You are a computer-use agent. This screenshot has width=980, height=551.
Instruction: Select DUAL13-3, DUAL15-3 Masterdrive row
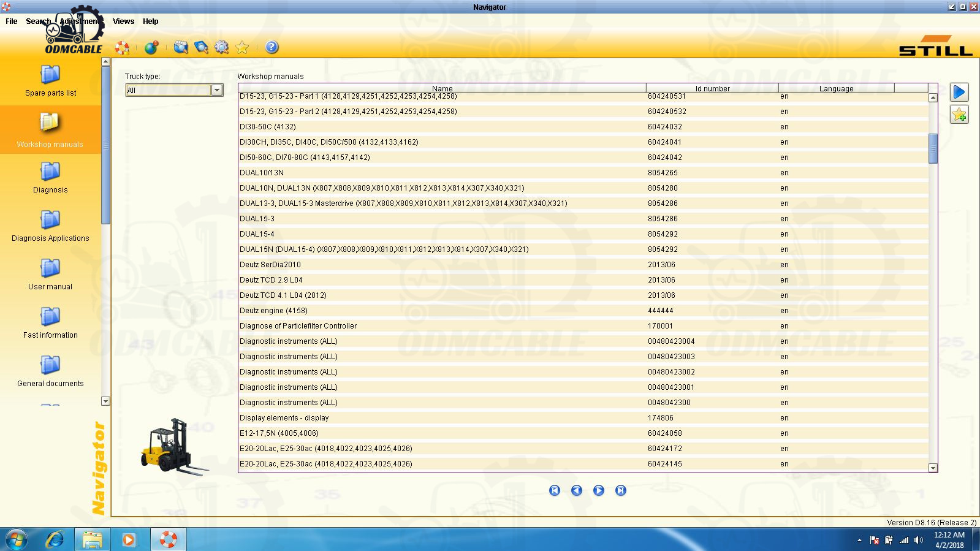point(583,203)
